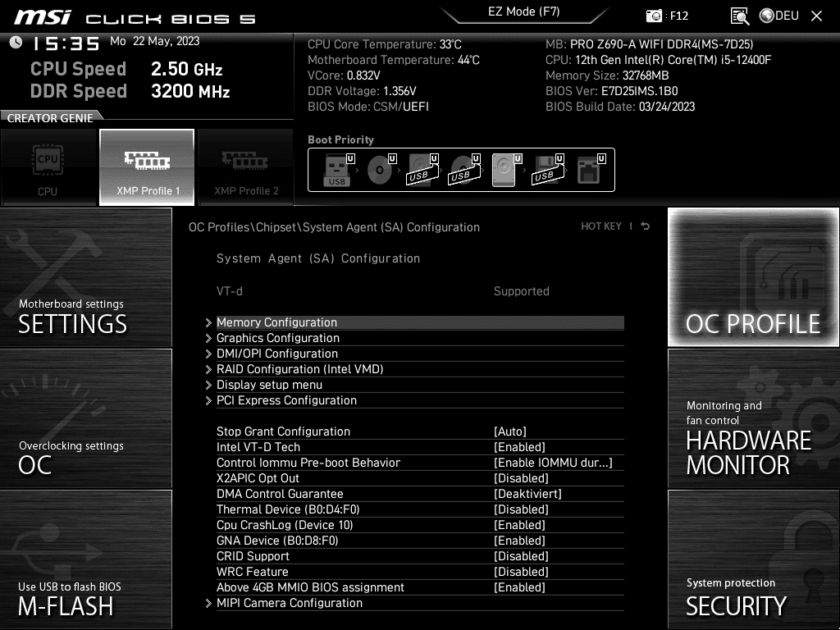Close the BIOS with the X button

[816, 16]
